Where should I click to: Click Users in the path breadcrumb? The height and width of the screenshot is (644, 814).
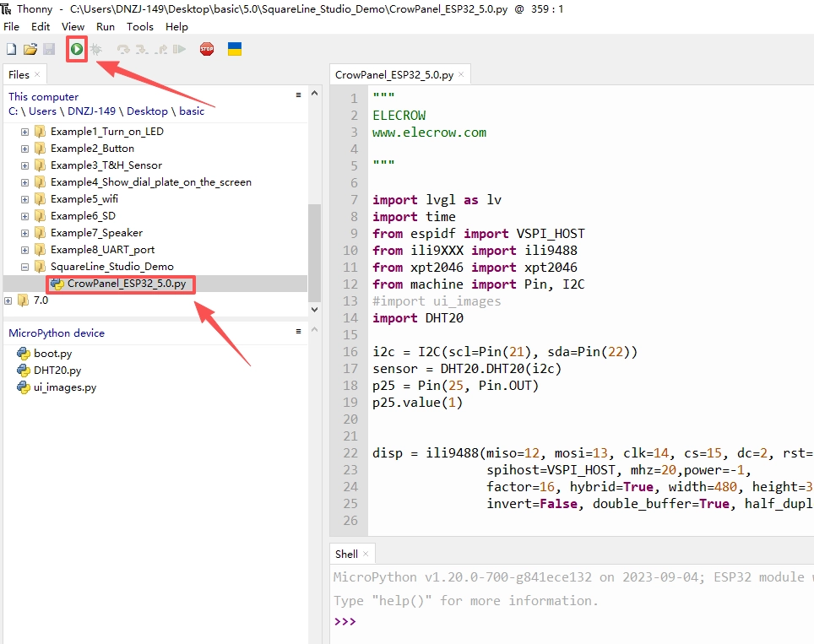(x=42, y=111)
